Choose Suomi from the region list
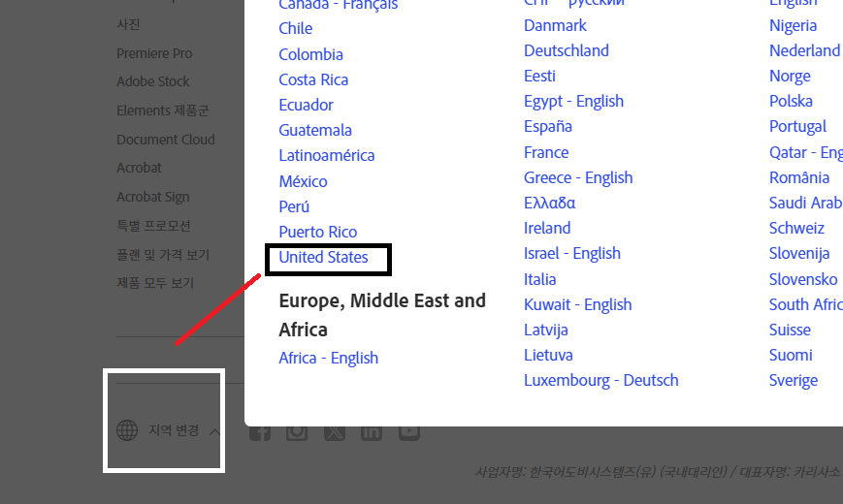 (x=790, y=355)
